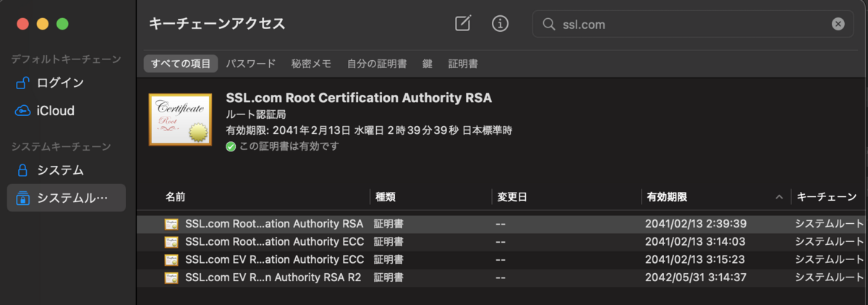This screenshot has height=305, width=868.
Task: Click the certificate icon of EV Authority ECC row
Action: tap(171, 259)
